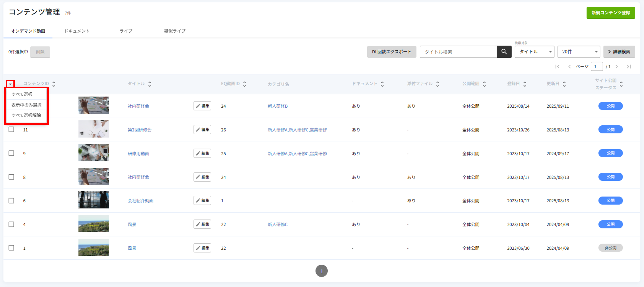
Task: Sort by コンテンツID column arrows
Action: pyautogui.click(x=54, y=84)
